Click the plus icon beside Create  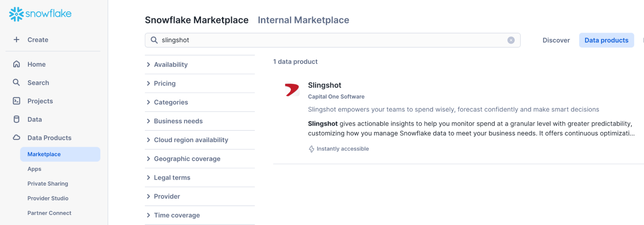point(16,40)
